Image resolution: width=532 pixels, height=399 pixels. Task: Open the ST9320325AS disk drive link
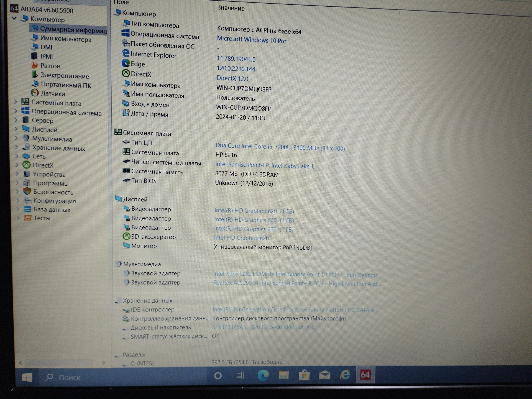pos(264,327)
